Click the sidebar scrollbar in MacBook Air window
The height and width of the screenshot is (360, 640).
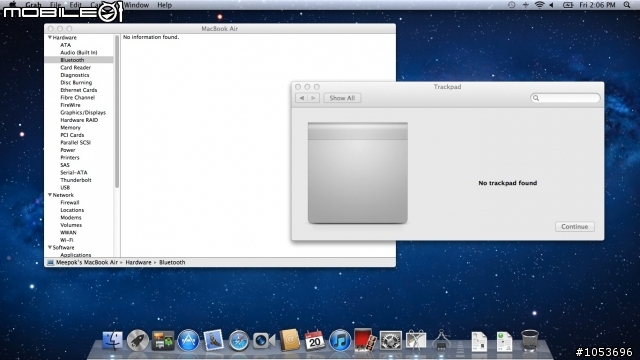[x=117, y=111]
